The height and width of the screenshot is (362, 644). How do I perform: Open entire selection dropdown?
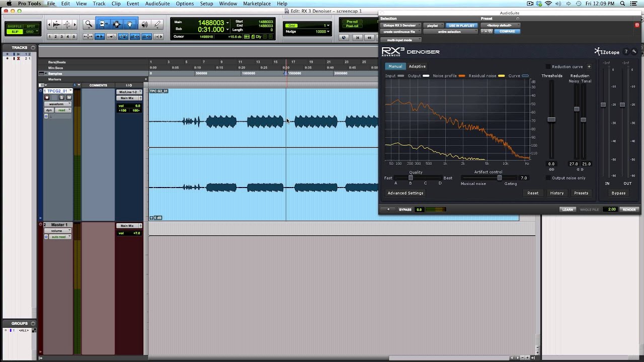450,32
